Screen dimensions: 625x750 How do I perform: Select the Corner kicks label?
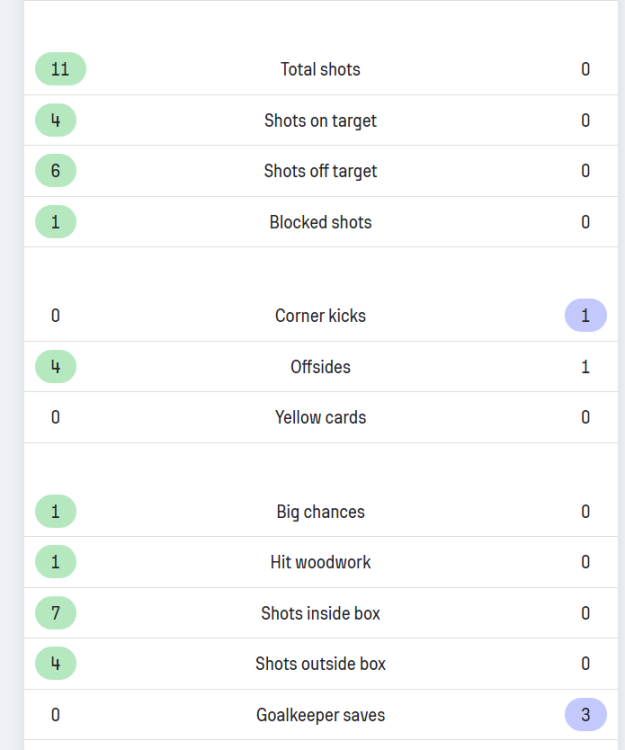[x=320, y=316]
